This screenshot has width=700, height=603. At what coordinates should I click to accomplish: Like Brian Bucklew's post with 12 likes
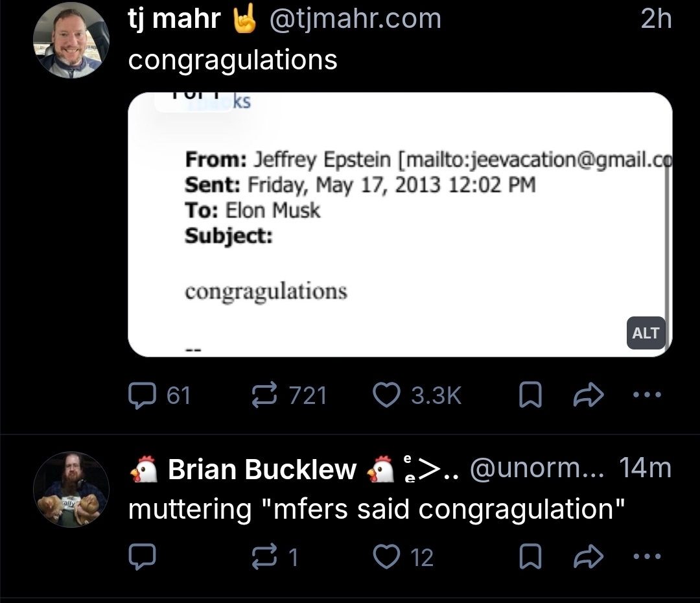pos(388,558)
